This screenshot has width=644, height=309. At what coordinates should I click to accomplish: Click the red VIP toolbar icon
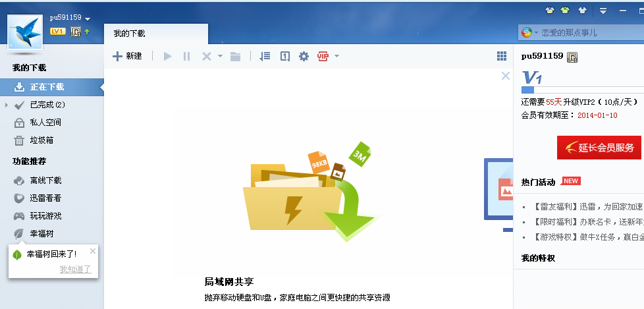(x=323, y=56)
